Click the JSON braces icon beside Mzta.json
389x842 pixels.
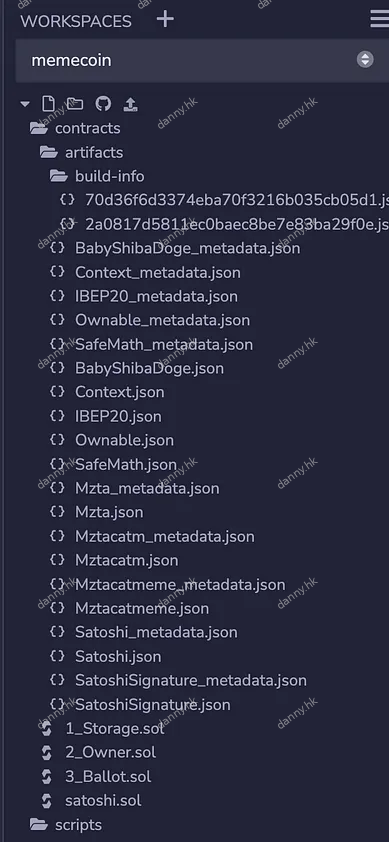coord(57,512)
